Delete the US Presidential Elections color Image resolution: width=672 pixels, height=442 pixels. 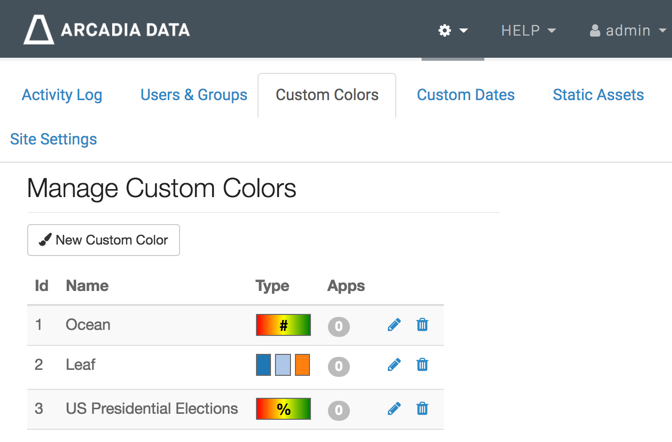pos(422,408)
